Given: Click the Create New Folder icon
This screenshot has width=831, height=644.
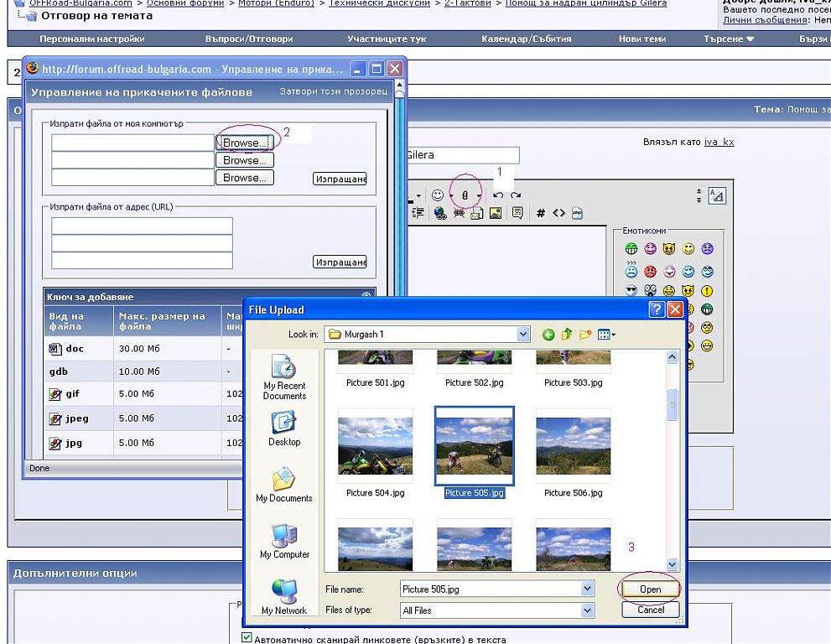Looking at the screenshot, I should tap(585, 335).
